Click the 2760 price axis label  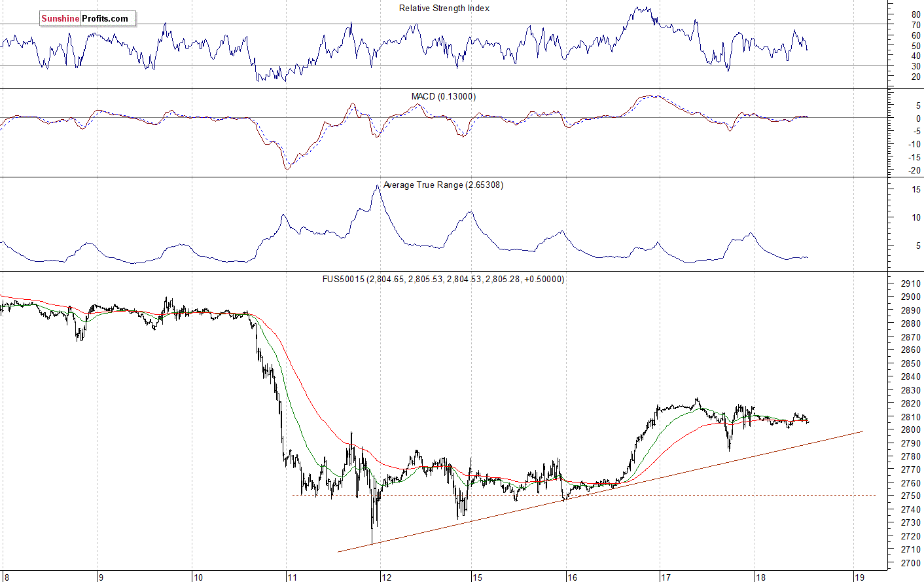click(x=911, y=483)
